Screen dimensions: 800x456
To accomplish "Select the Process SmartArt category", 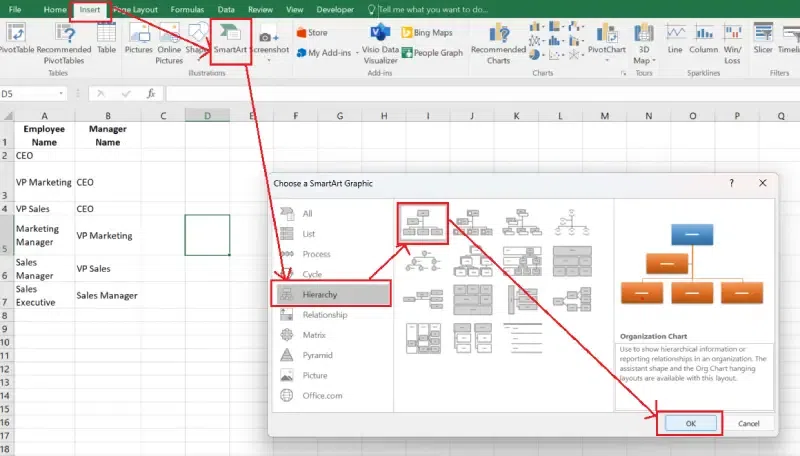I will click(316, 254).
